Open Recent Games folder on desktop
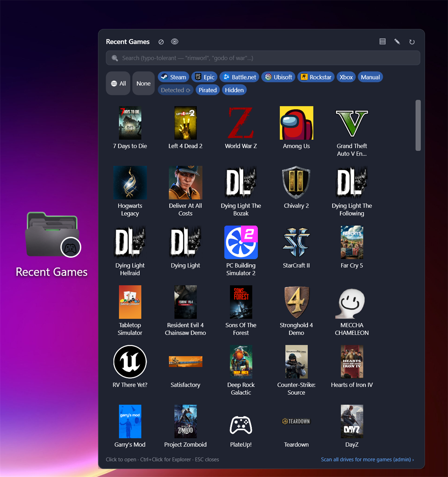Screen dimensions: 448x477 pos(52,245)
